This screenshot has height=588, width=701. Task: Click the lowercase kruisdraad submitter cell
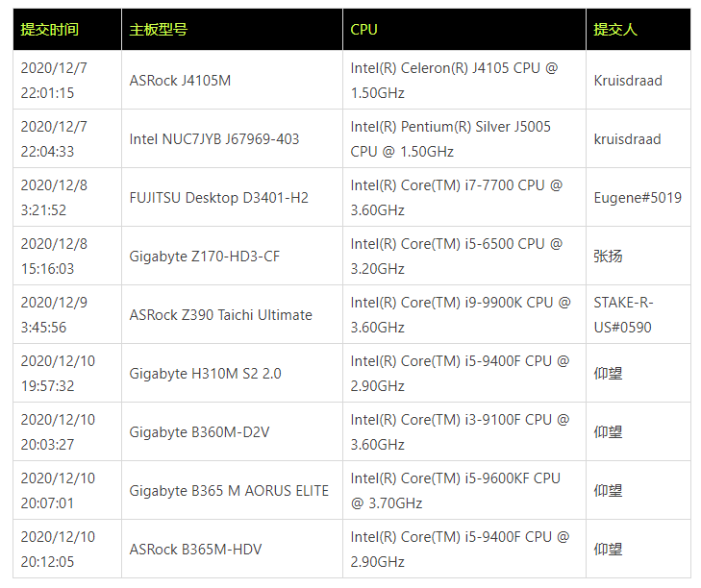(x=638, y=138)
